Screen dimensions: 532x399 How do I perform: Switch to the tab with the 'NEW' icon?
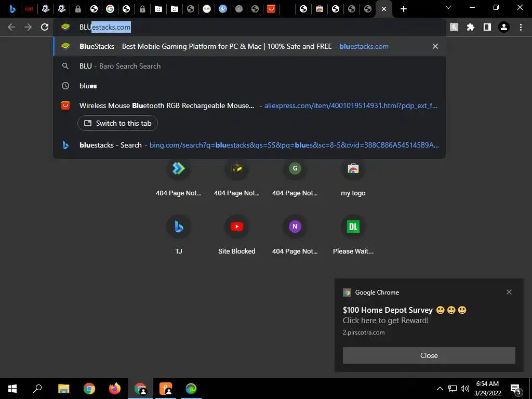[x=207, y=9]
